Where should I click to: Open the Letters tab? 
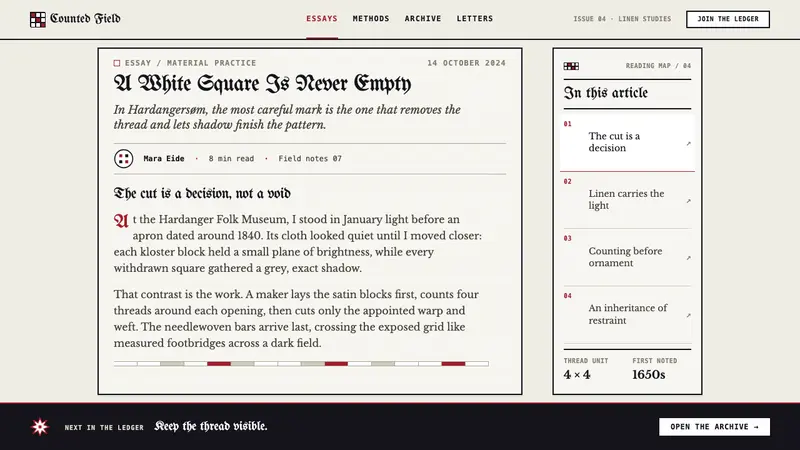[x=475, y=19]
